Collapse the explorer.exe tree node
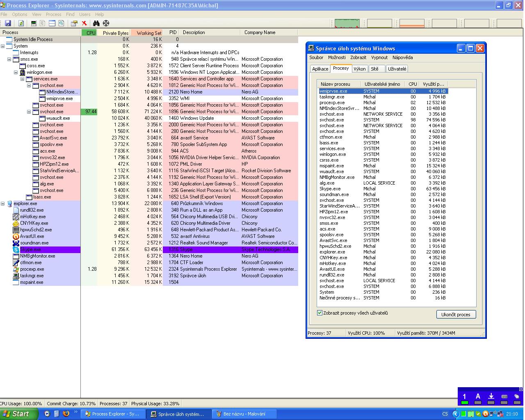The image size is (525, 420). click(3, 203)
